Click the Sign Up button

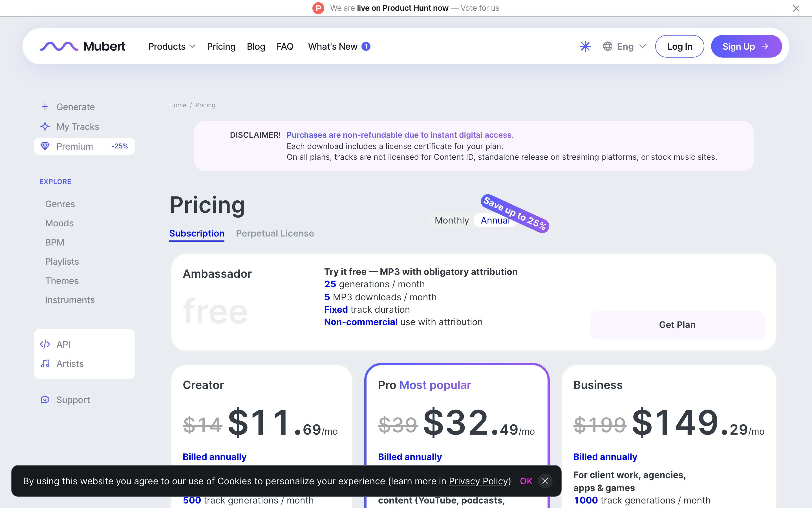746,46
